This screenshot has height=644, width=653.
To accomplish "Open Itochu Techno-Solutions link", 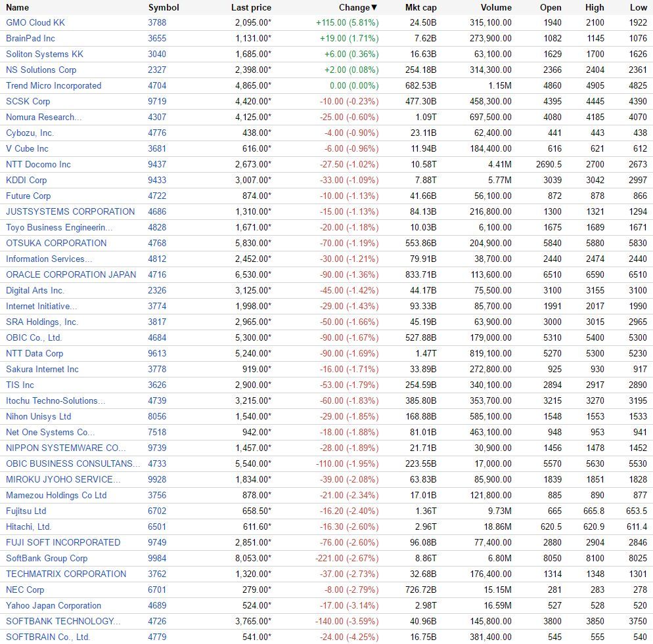I will click(55, 401).
